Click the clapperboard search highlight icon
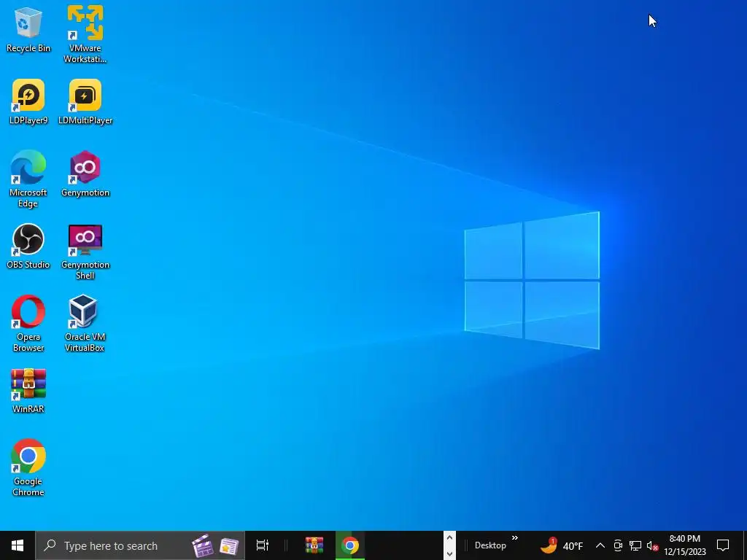Image resolution: width=747 pixels, height=560 pixels. pyautogui.click(x=203, y=545)
